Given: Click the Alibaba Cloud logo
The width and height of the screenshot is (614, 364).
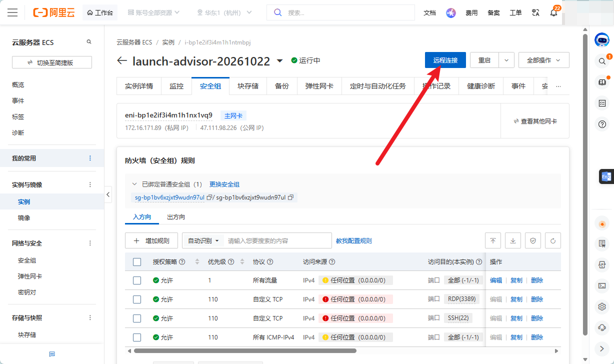Looking at the screenshot, I should (x=54, y=12).
